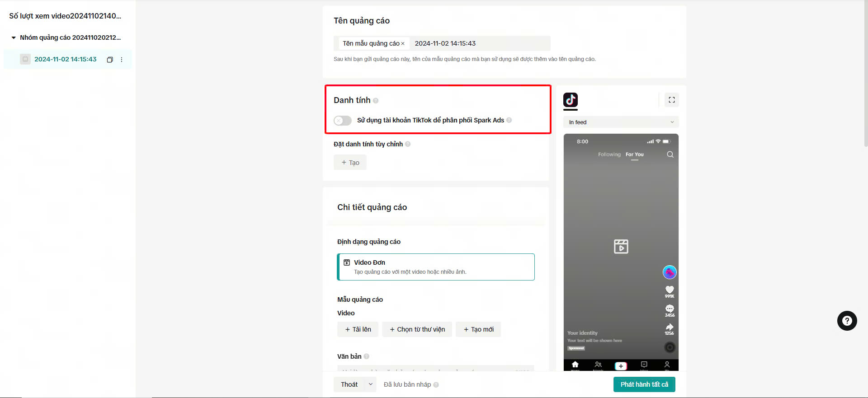Click the Văn bản help icon
This screenshot has width=868, height=398.
click(x=367, y=356)
